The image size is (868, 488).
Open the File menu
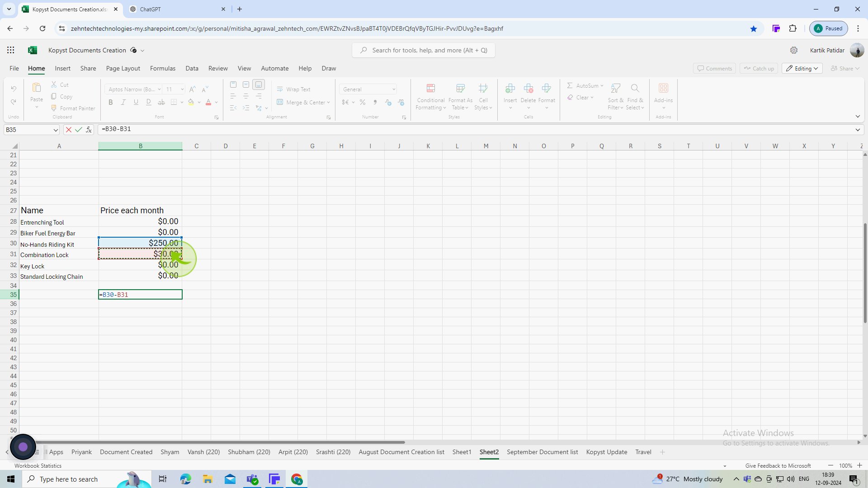coord(14,69)
